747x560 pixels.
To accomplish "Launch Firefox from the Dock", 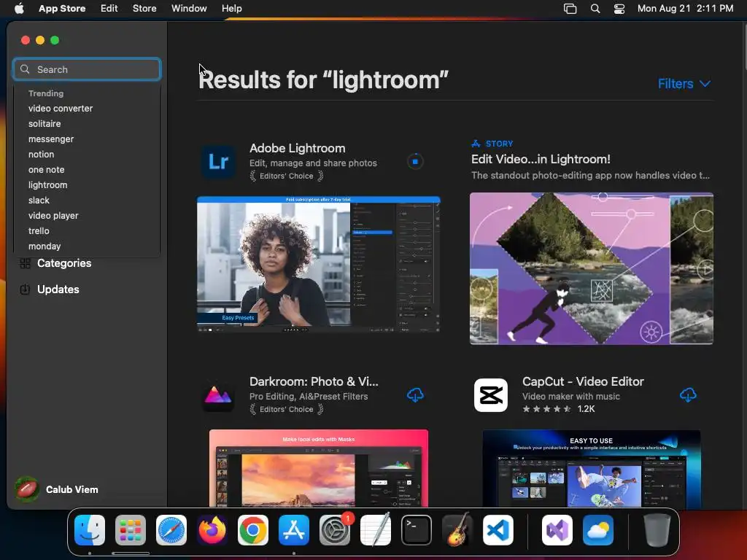I will click(x=212, y=529).
